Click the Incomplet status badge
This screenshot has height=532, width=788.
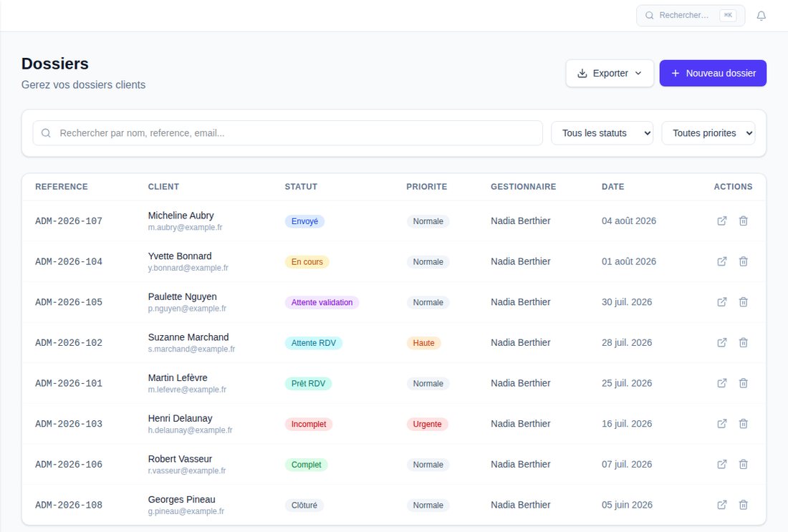pos(309,425)
